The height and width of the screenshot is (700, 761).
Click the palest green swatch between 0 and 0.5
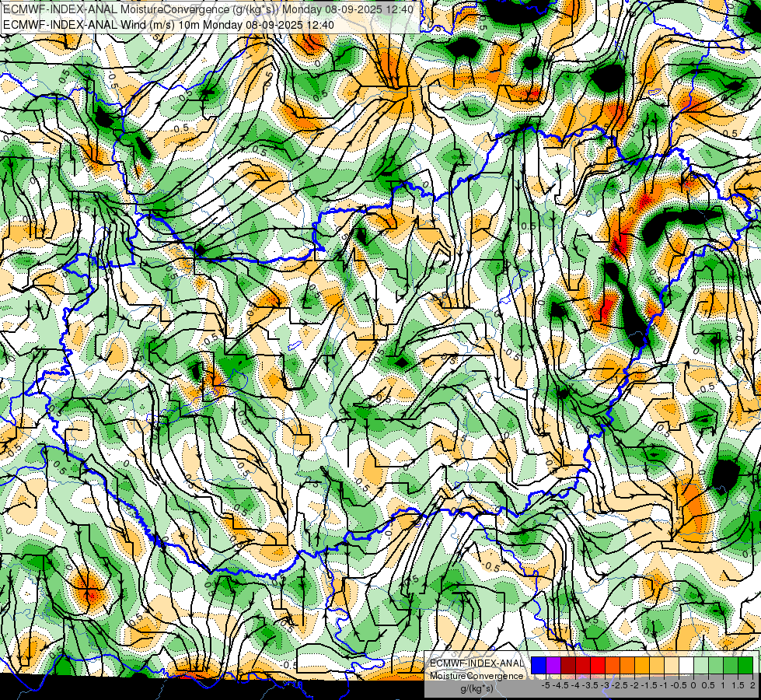pos(701,665)
